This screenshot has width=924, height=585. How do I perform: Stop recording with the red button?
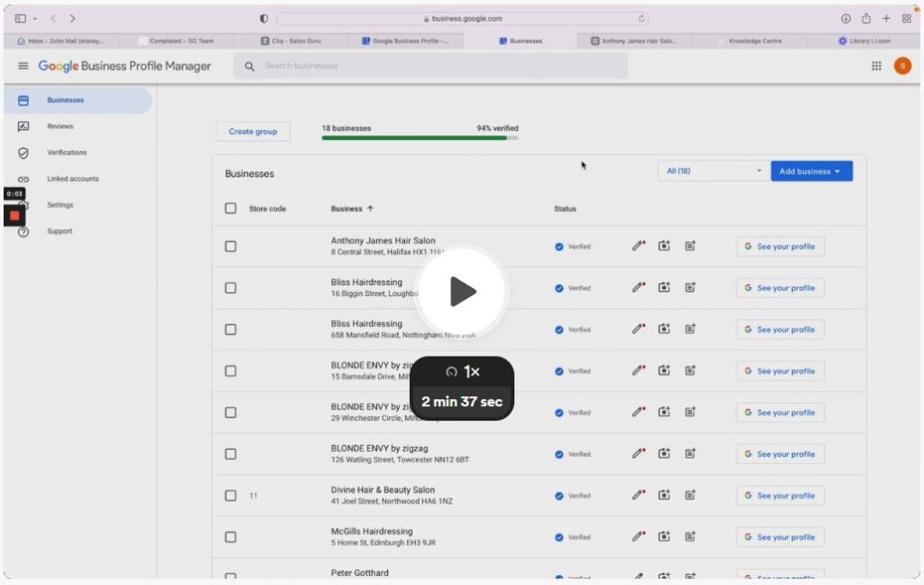(x=14, y=216)
